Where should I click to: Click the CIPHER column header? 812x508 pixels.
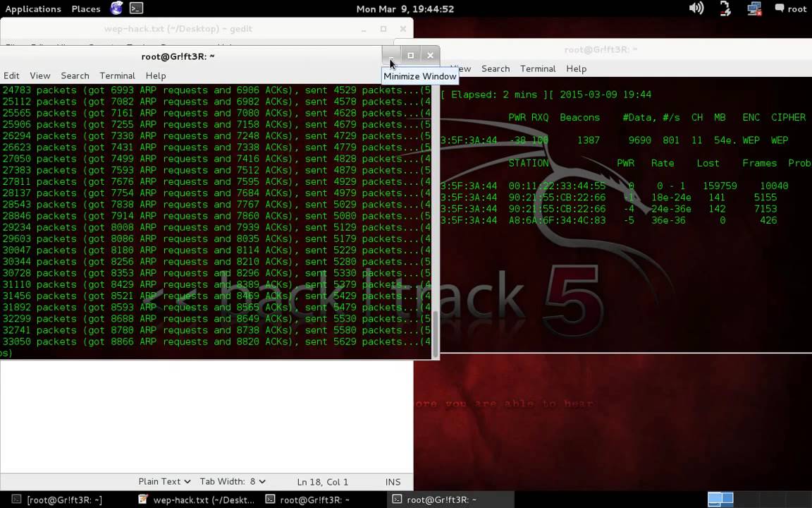788,117
